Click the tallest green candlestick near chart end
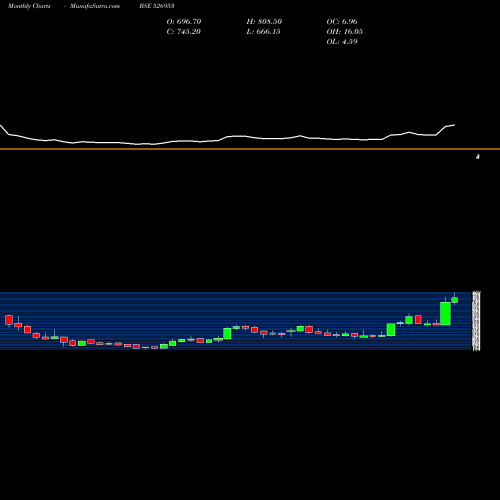 [445, 313]
